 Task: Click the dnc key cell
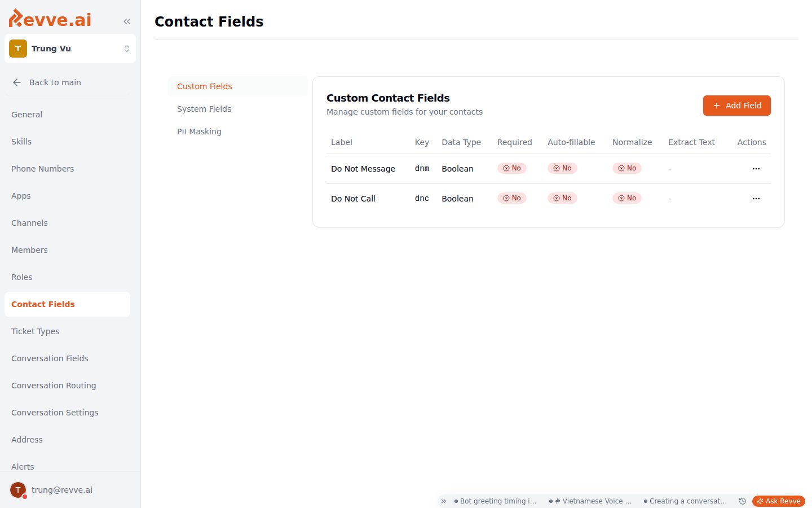422,199
